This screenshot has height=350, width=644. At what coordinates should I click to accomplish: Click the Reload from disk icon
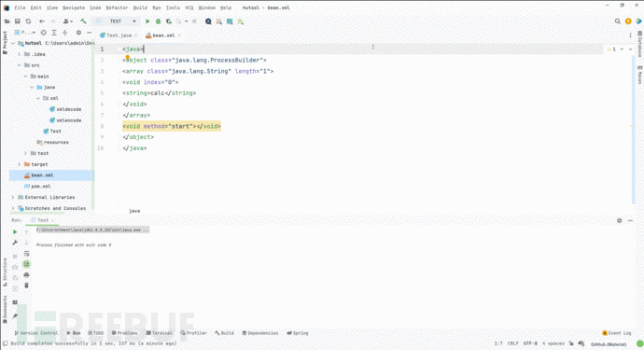pyautogui.click(x=28, y=21)
